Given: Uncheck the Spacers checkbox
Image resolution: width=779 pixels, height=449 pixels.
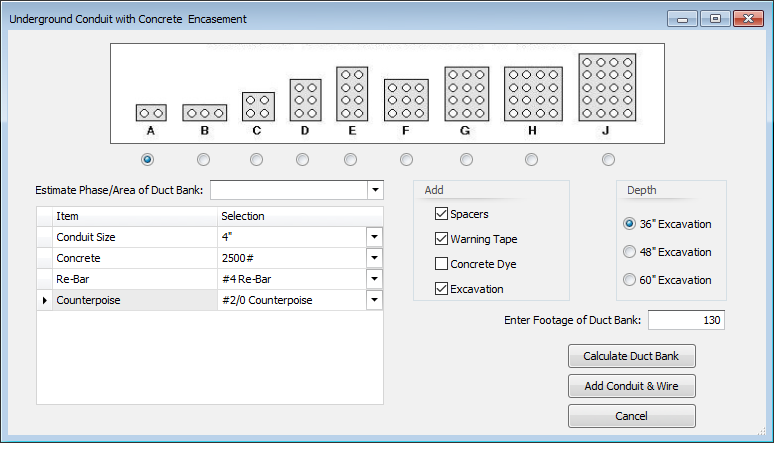Looking at the screenshot, I should click(441, 214).
